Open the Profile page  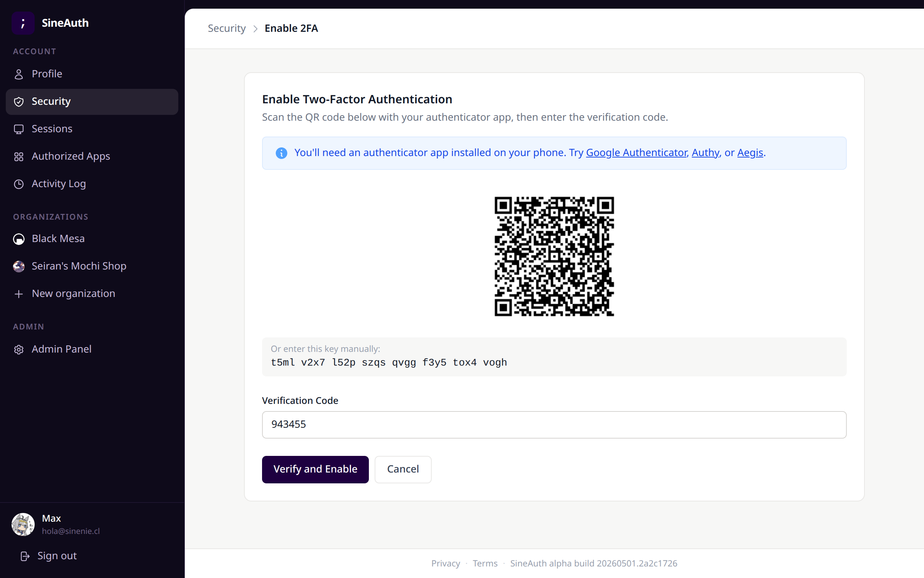tap(92, 74)
